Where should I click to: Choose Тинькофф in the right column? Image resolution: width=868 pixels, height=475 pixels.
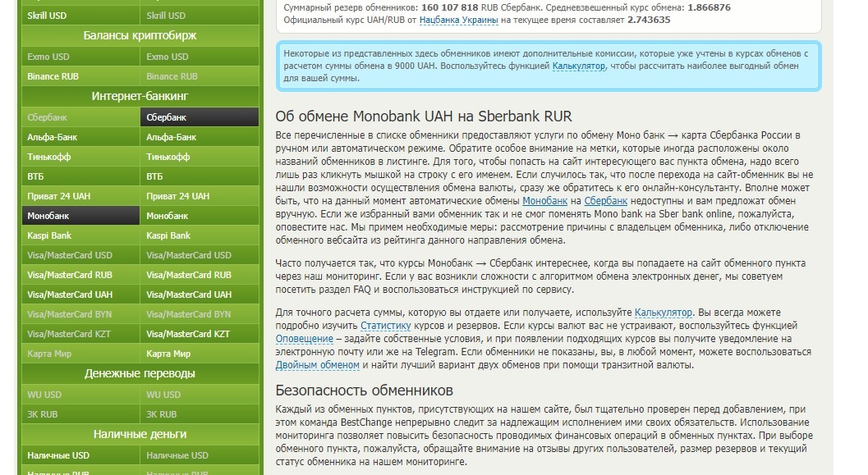point(200,157)
